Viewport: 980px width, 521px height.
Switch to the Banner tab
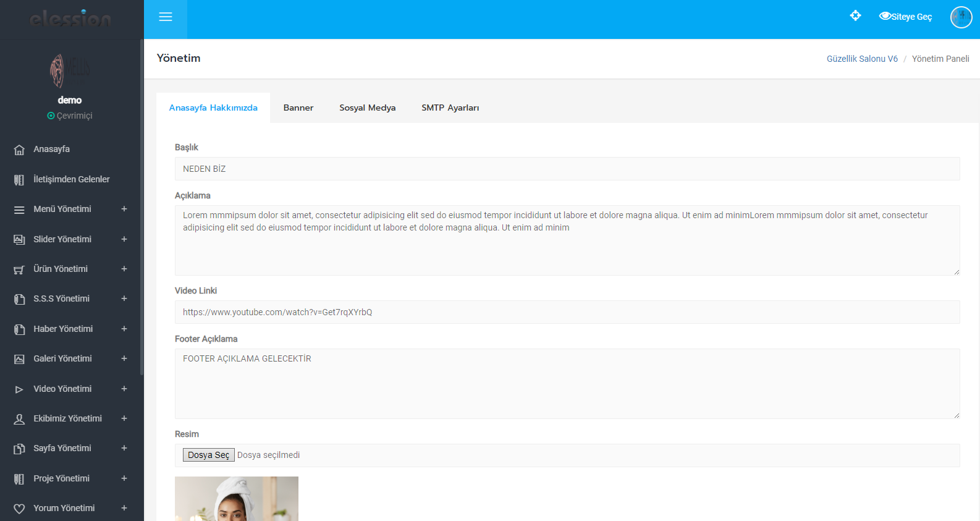(298, 108)
